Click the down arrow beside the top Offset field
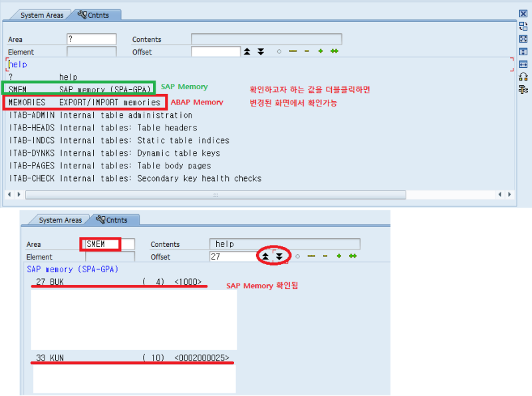The width and height of the screenshot is (532, 396). tap(259, 51)
